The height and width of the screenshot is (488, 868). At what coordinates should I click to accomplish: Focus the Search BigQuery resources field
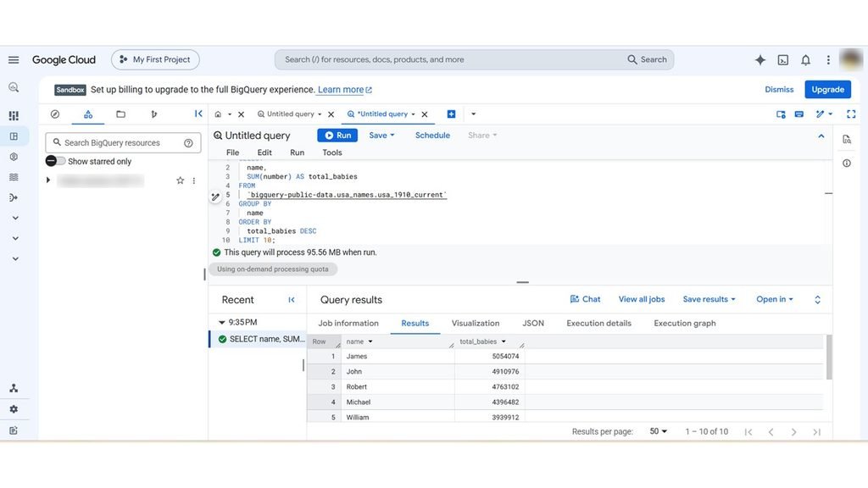tap(123, 142)
